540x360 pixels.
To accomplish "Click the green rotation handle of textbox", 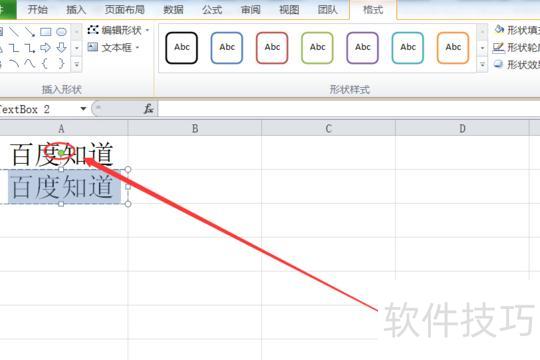I will (61, 153).
